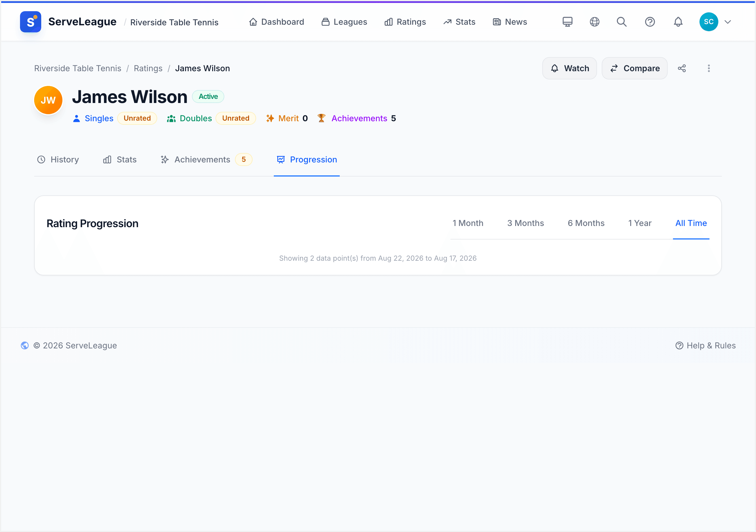Click the help question mark icon in header
Viewport: 756px width, 532px height.
coord(650,22)
